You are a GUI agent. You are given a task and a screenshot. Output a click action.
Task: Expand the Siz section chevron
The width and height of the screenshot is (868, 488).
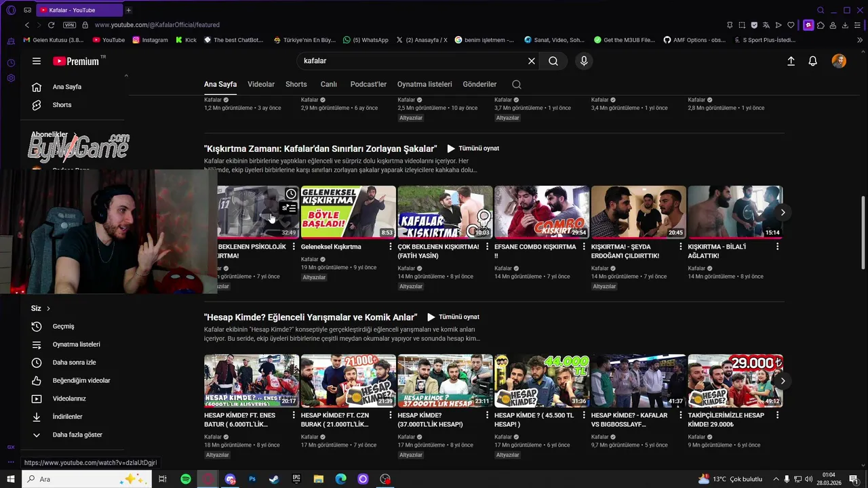(48, 308)
